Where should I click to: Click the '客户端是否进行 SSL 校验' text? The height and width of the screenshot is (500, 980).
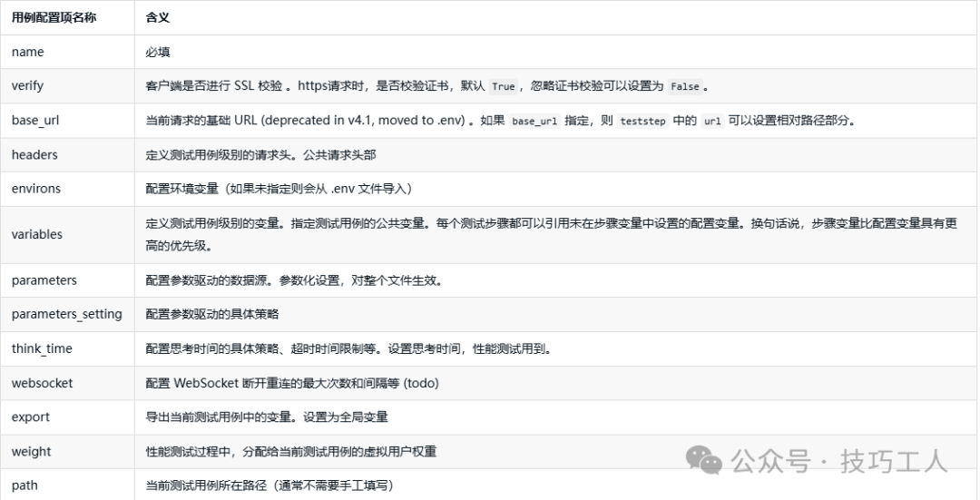tap(214, 86)
